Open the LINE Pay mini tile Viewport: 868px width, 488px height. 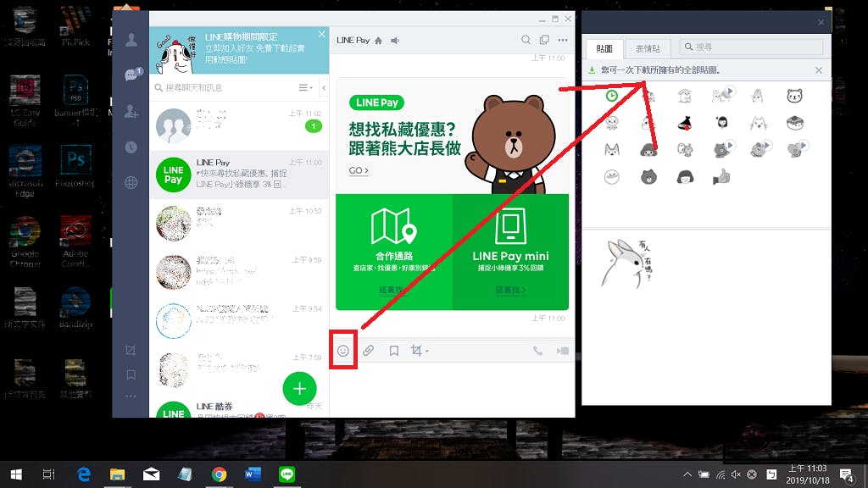click(510, 252)
